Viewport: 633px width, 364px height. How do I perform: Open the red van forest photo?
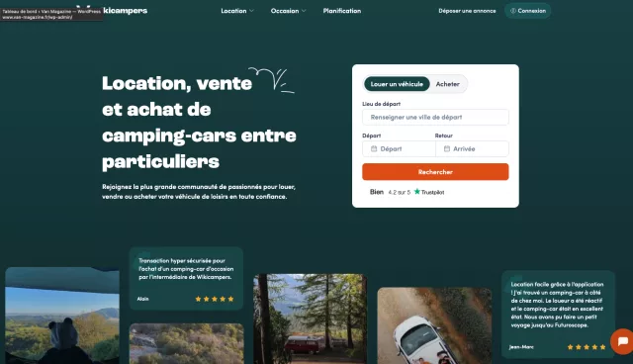[310, 318]
